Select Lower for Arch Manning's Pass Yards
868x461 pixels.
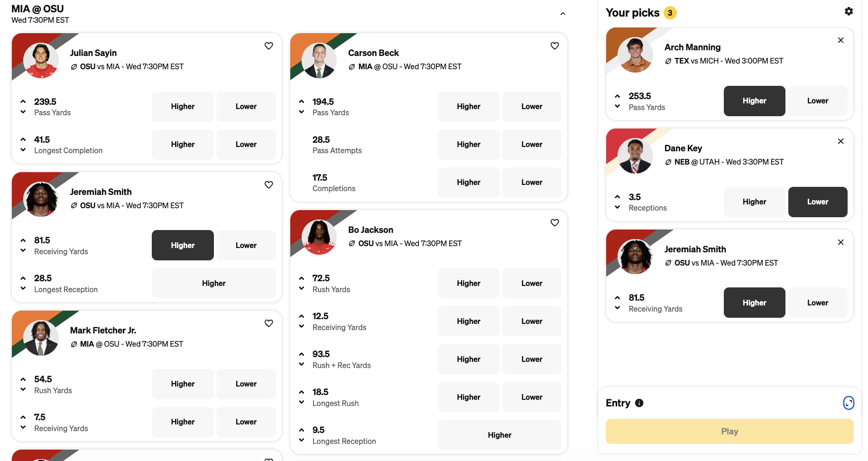point(817,101)
